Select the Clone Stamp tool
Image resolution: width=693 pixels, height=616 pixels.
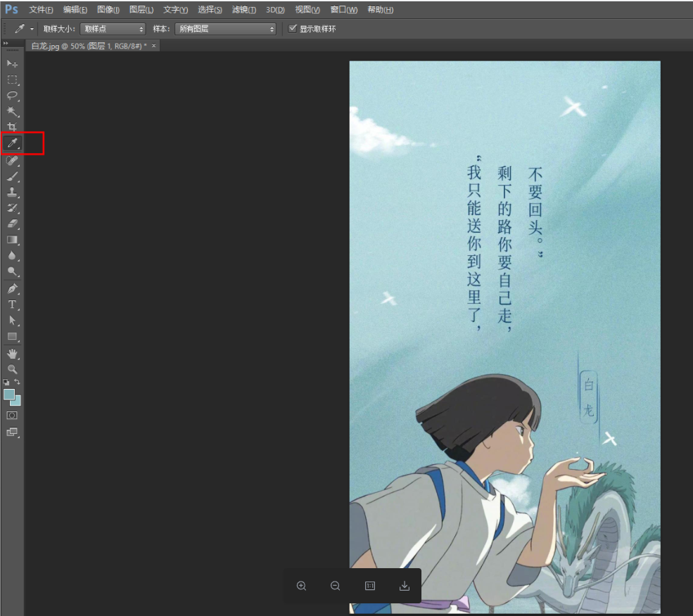pos(11,192)
